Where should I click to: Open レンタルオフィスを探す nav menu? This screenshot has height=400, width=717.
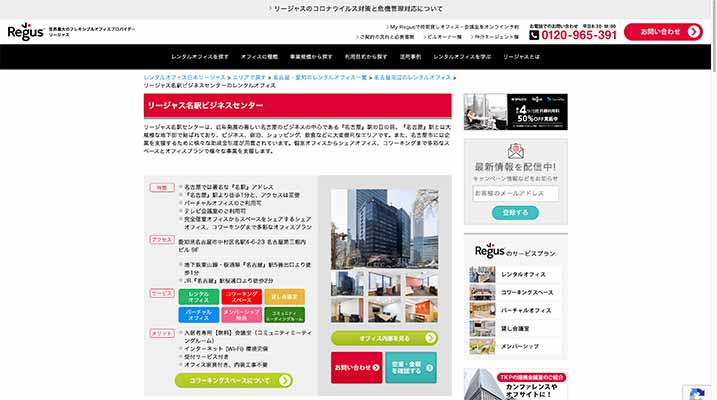(200, 57)
